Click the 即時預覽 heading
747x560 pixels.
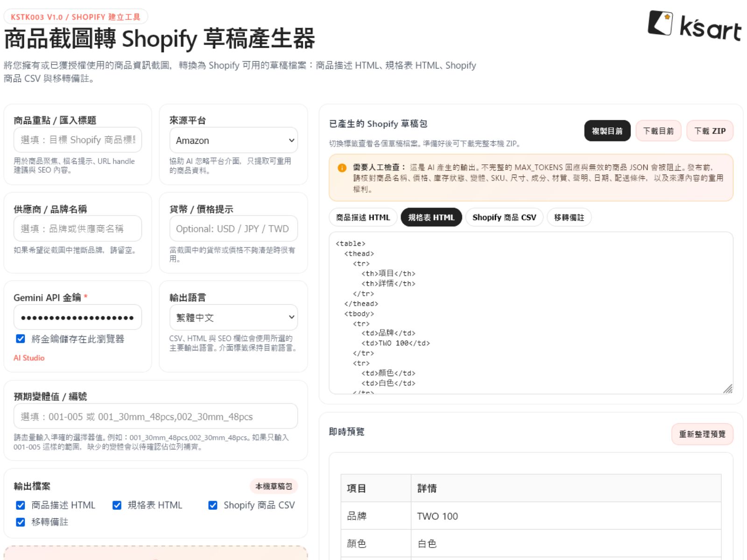coord(346,432)
